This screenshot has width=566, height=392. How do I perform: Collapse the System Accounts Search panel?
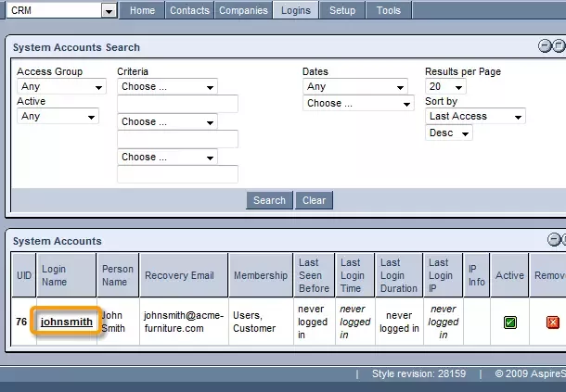pyautogui.click(x=545, y=46)
